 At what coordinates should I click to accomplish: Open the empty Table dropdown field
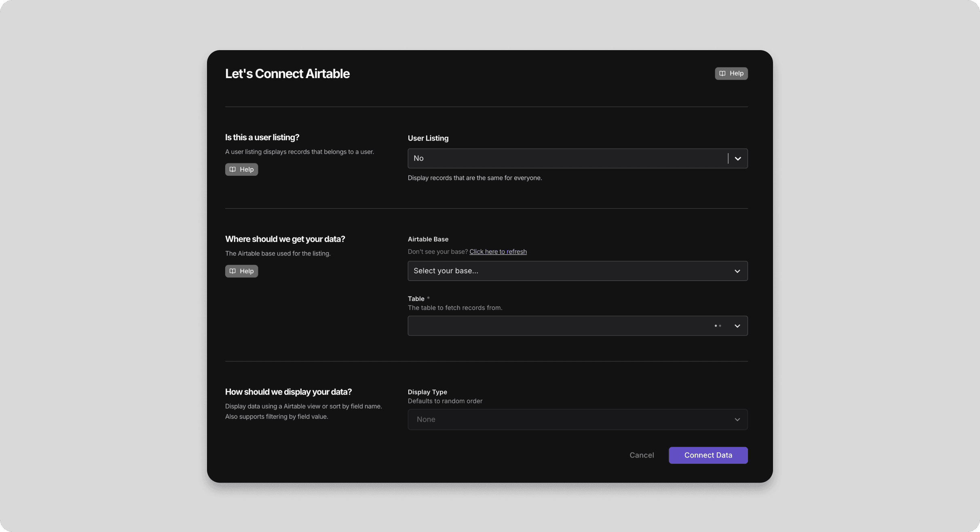577,326
